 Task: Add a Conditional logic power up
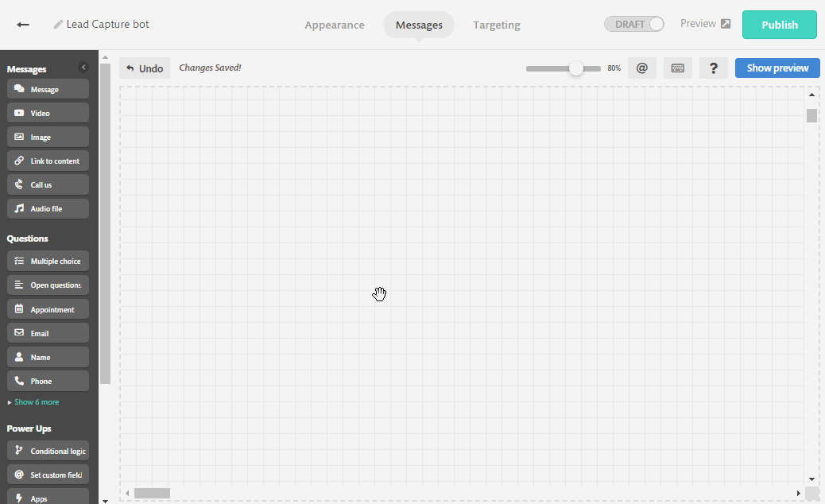click(48, 451)
